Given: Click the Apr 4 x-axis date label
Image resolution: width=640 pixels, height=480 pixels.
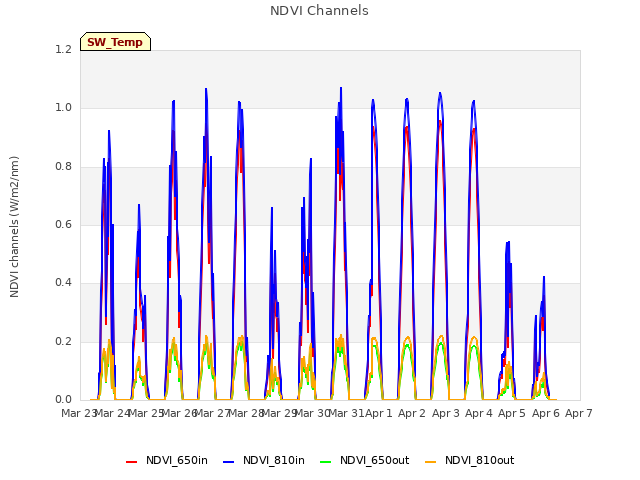Looking at the screenshot, I should (479, 413).
